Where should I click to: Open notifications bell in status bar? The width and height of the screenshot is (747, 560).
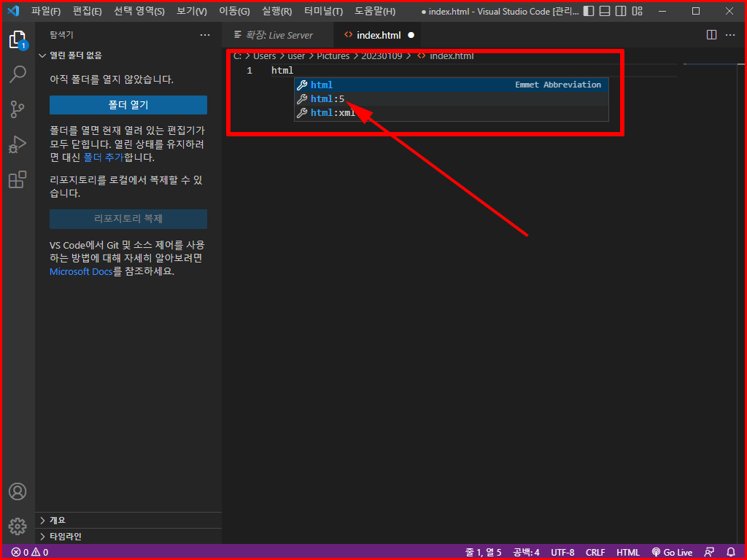tap(731, 553)
